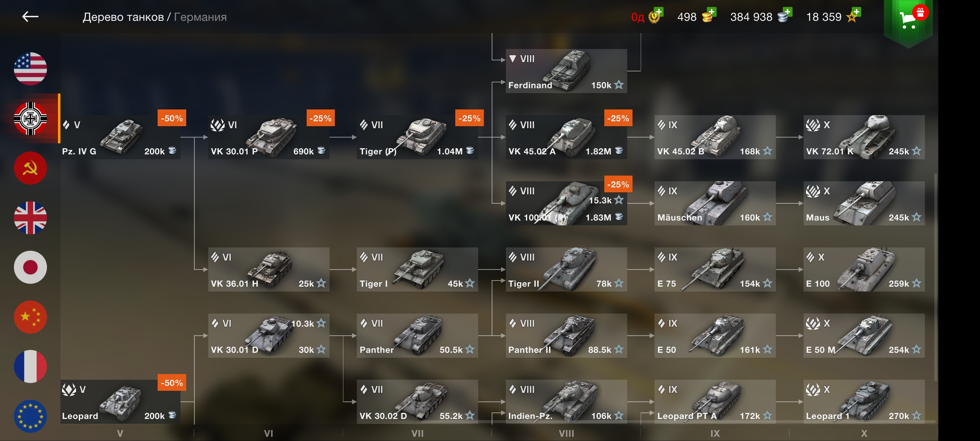The width and height of the screenshot is (980, 441).
Task: Select the European Union flag nation
Action: 30,416
